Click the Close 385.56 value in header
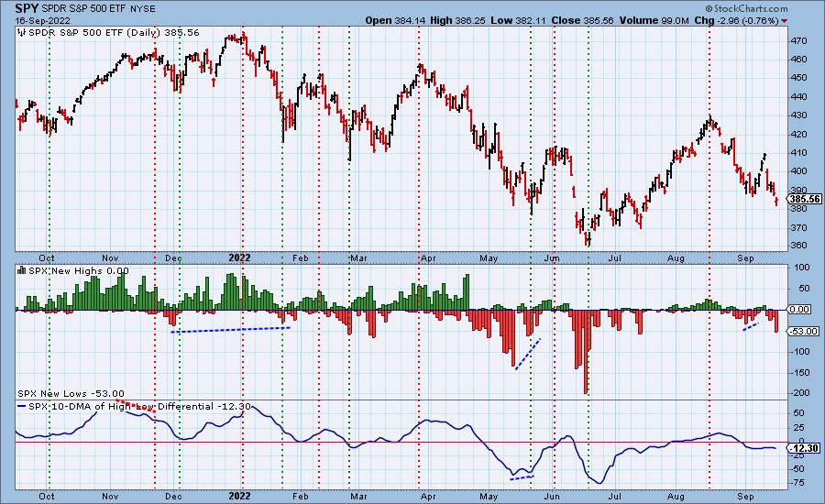 (582, 20)
